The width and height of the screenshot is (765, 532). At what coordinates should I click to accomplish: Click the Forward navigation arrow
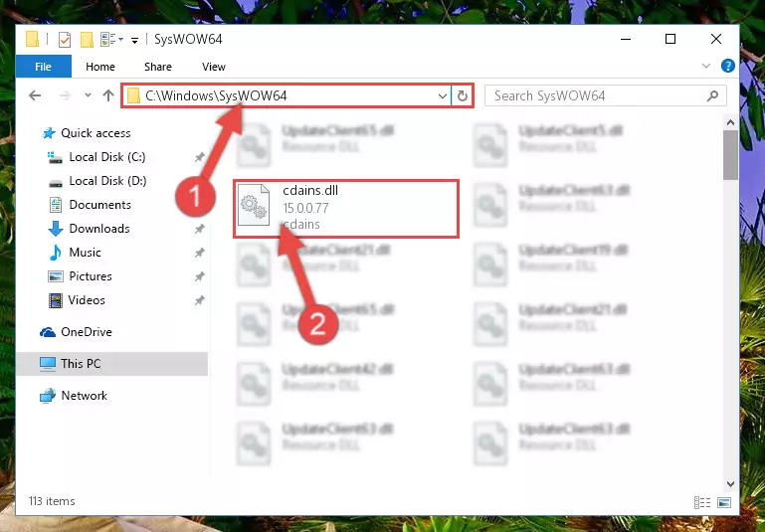coord(65,95)
